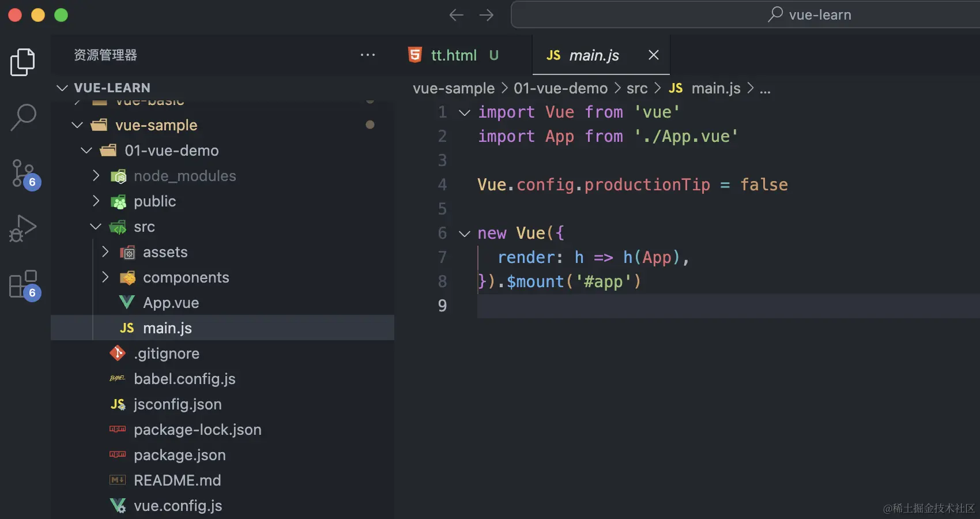The width and height of the screenshot is (980, 519).
Task: Click main.js in the breadcrumb
Action: click(716, 88)
